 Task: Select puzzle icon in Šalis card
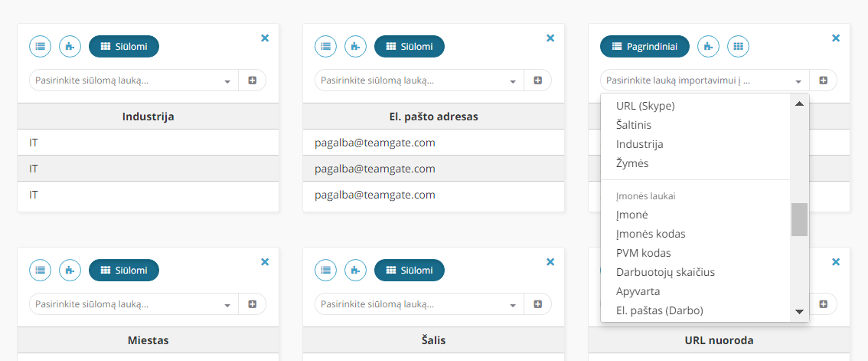pos(355,271)
